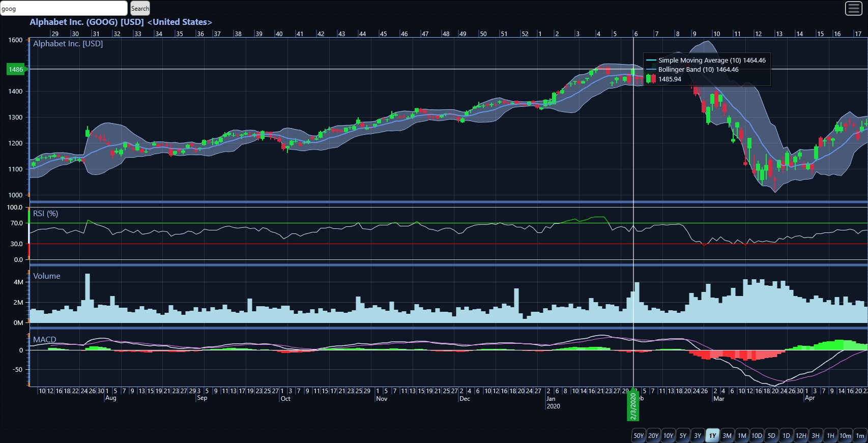Click the Sep month label
The image size is (868, 443).
[202, 398]
